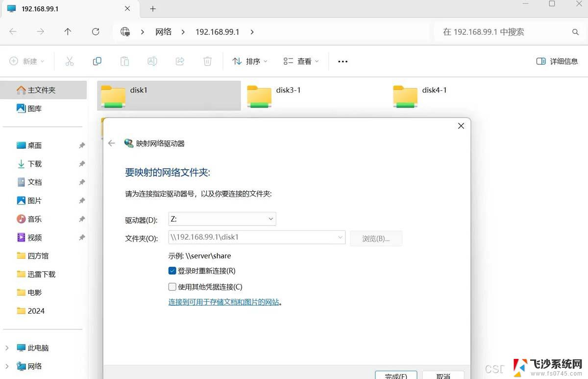Toggle 登录时重新连接 checkbox
Image resolution: width=588 pixels, height=379 pixels.
point(172,271)
